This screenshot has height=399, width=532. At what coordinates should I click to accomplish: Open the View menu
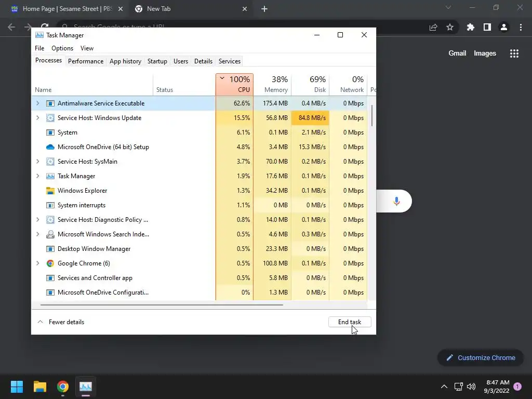pyautogui.click(x=87, y=48)
